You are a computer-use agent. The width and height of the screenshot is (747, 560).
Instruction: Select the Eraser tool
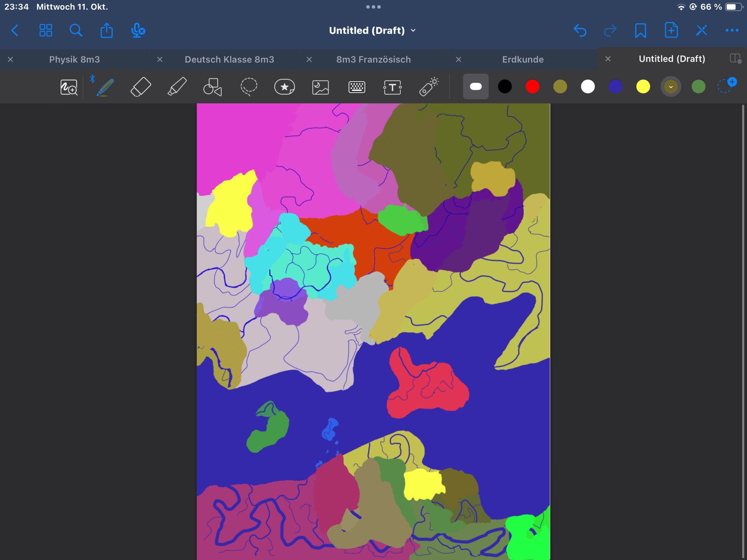click(x=140, y=87)
